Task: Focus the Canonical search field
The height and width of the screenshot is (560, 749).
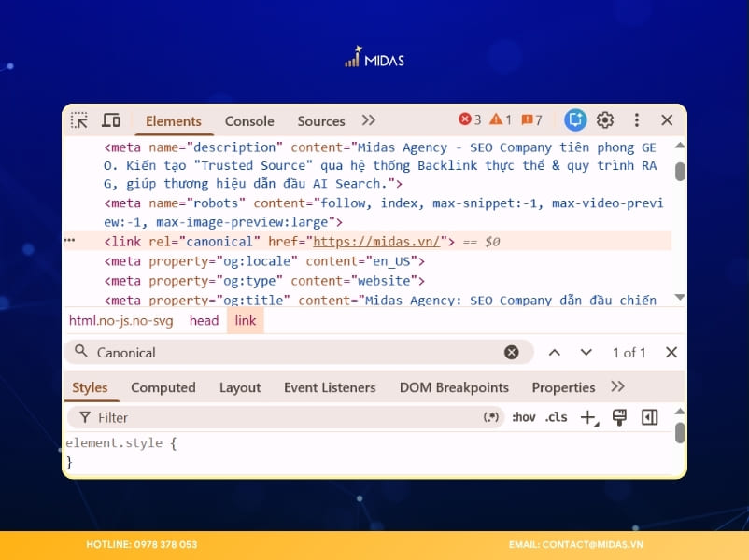Action: click(x=299, y=352)
